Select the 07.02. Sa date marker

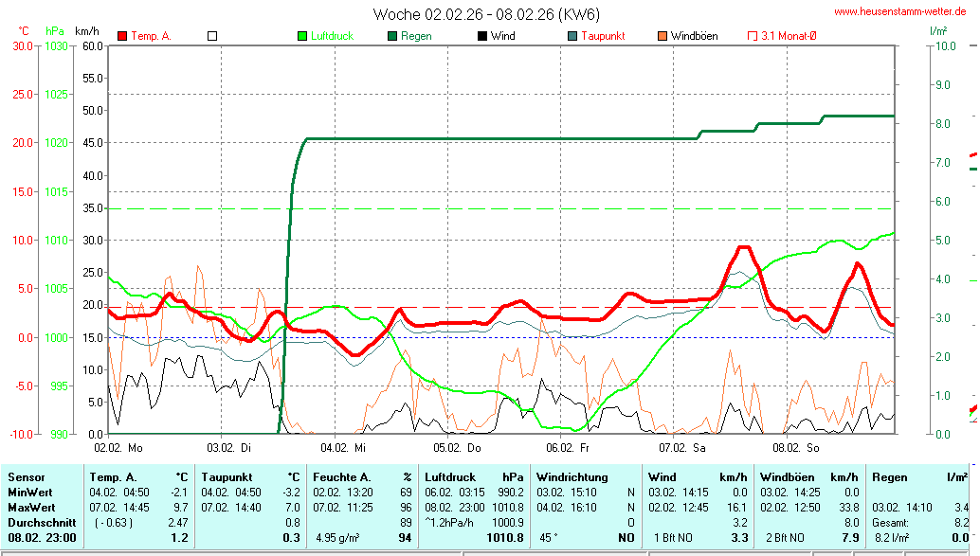pyautogui.click(x=683, y=446)
